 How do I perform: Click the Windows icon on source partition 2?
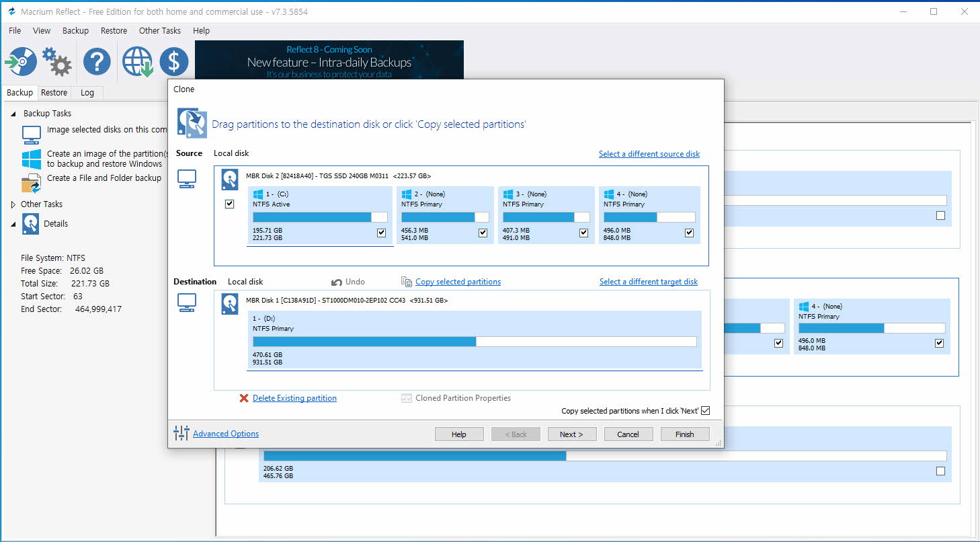click(x=407, y=194)
